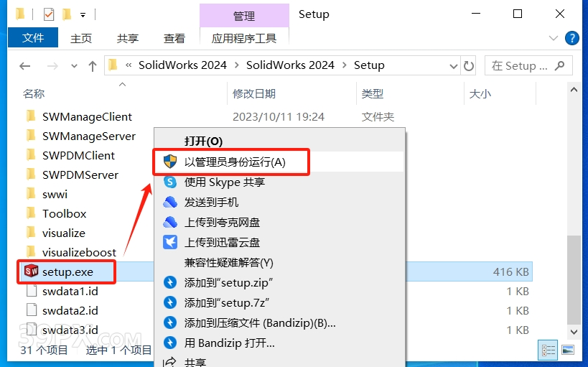Click the Skype share icon in context menu
The width and height of the screenshot is (588, 367).
point(170,182)
